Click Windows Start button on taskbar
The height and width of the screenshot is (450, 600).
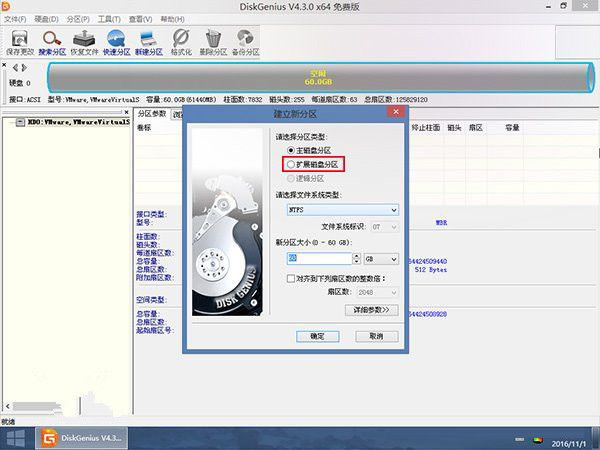click(x=16, y=439)
